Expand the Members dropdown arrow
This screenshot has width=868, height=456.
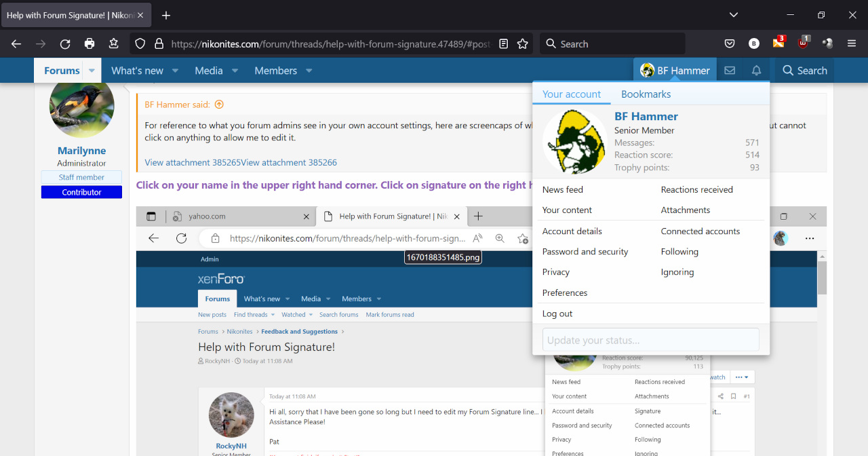[309, 71]
